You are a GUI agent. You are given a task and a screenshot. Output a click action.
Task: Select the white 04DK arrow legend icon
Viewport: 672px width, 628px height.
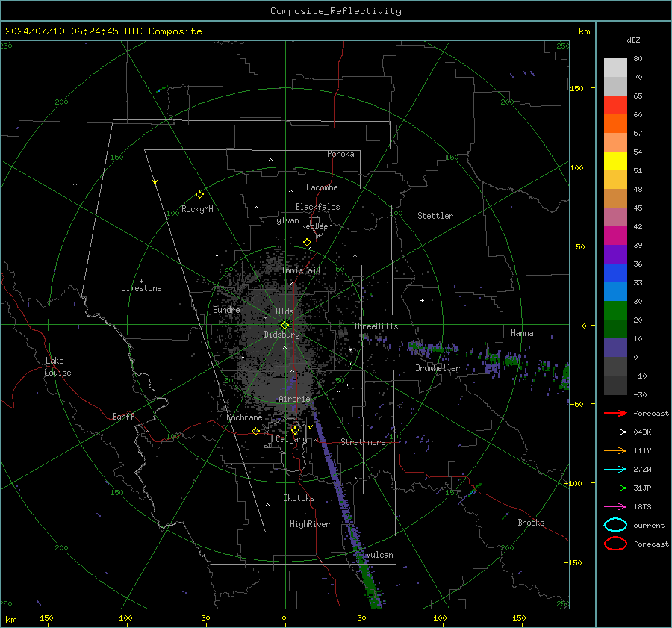tap(615, 432)
